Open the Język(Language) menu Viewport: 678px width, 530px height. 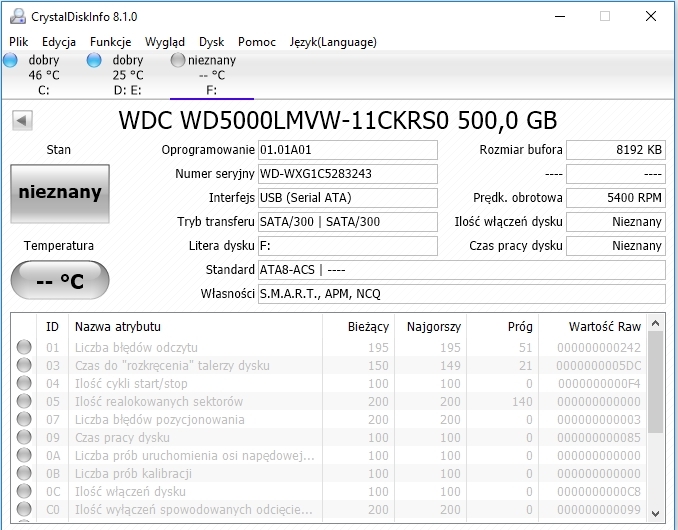[333, 42]
